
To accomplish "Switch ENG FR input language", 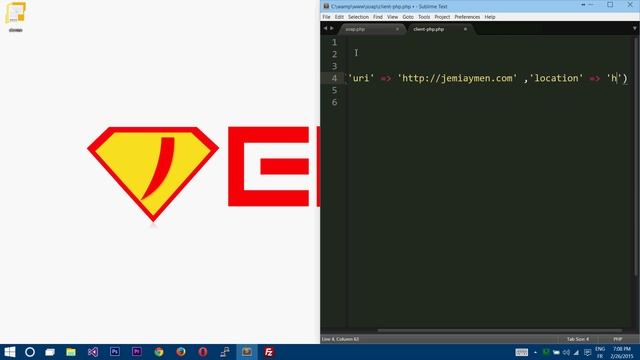I will tap(600, 352).
